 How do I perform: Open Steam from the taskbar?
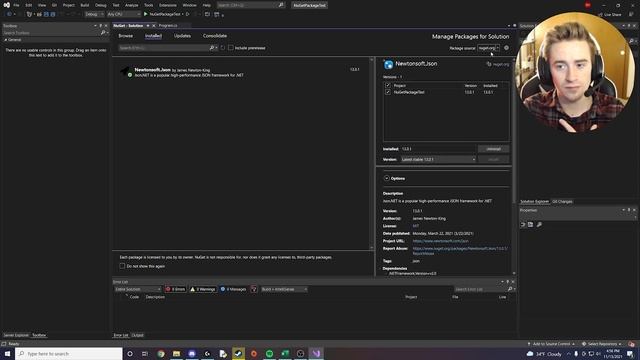[x=238, y=353]
